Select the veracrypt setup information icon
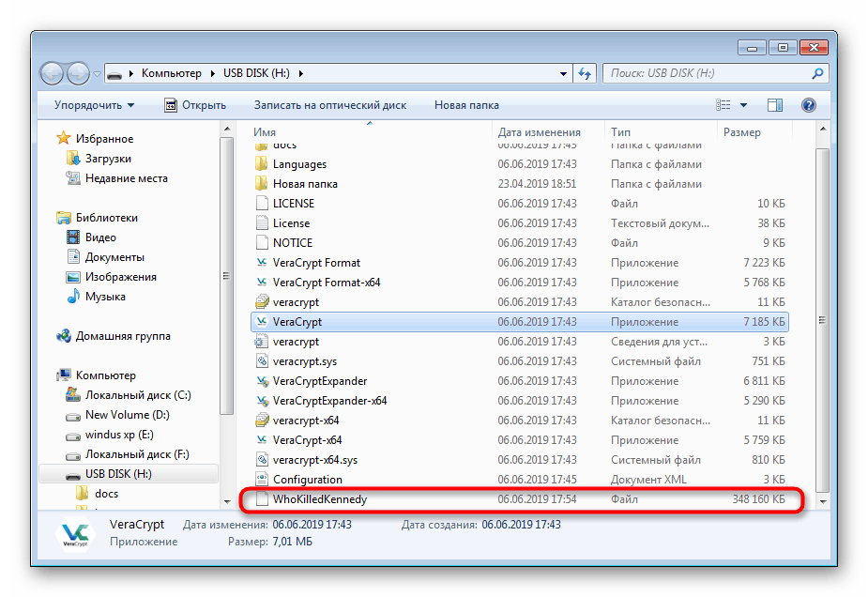The height and width of the screenshot is (597, 868). [x=261, y=342]
